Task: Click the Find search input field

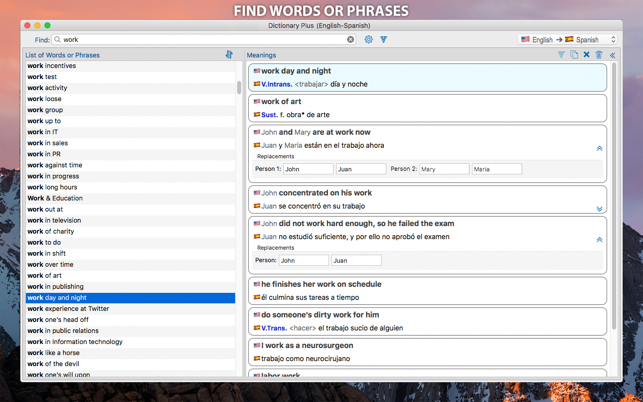Action: pyautogui.click(x=204, y=39)
